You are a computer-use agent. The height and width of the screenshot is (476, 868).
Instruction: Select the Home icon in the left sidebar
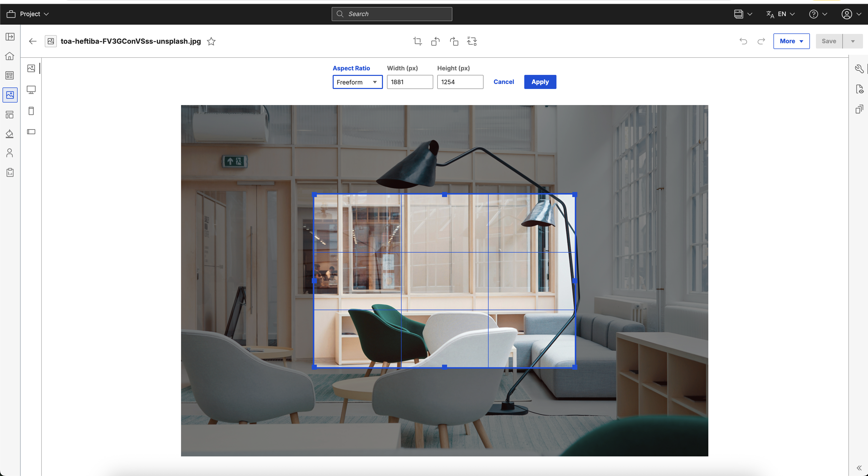(x=10, y=56)
